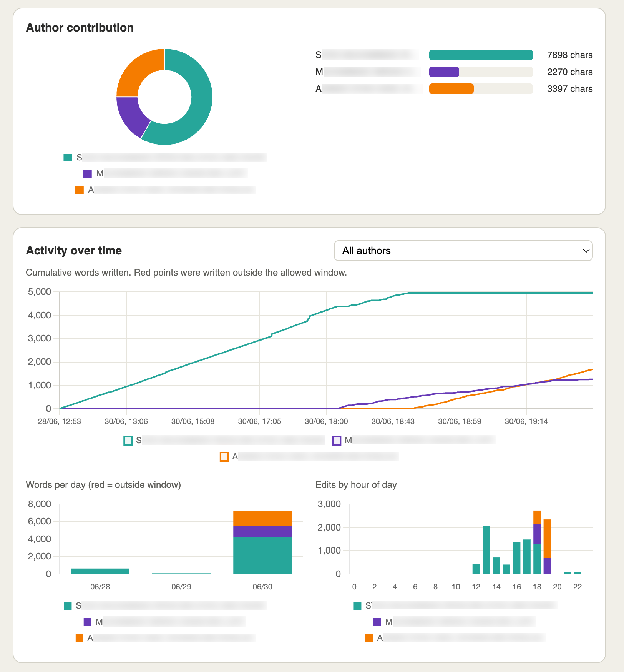Click the '2270 chars' value
Image resolution: width=624 pixels, height=672 pixels.
[570, 72]
